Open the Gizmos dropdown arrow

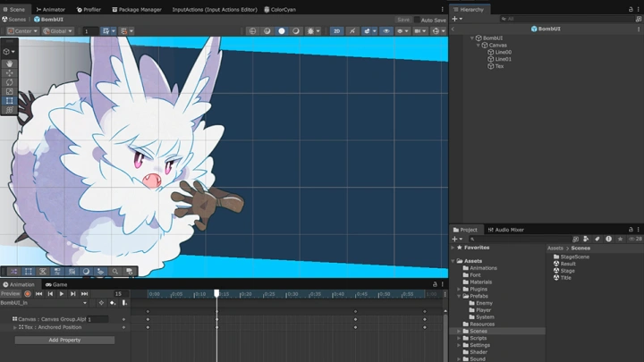[x=443, y=30]
